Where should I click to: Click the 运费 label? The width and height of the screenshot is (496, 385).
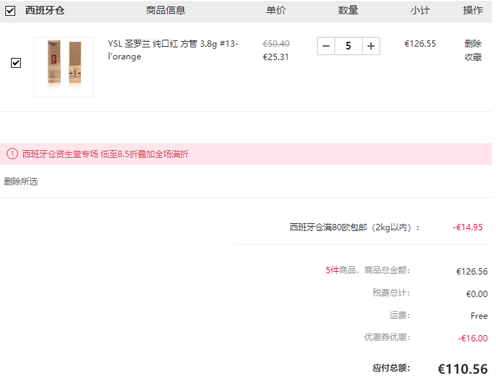coord(400,315)
